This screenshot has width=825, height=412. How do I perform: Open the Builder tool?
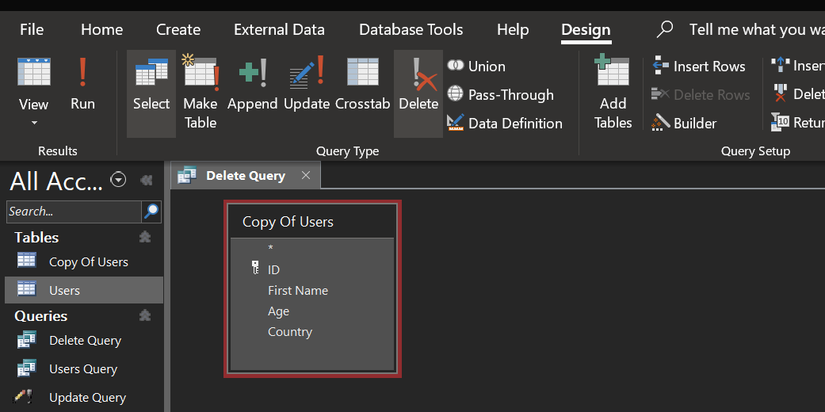coord(684,123)
